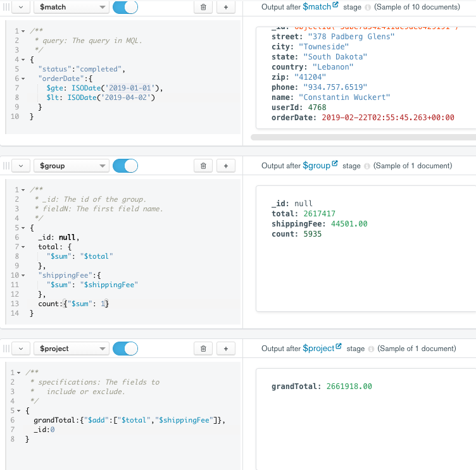Click the horizontal scrollbar under $match output
476x470 pixels.
click(363, 137)
